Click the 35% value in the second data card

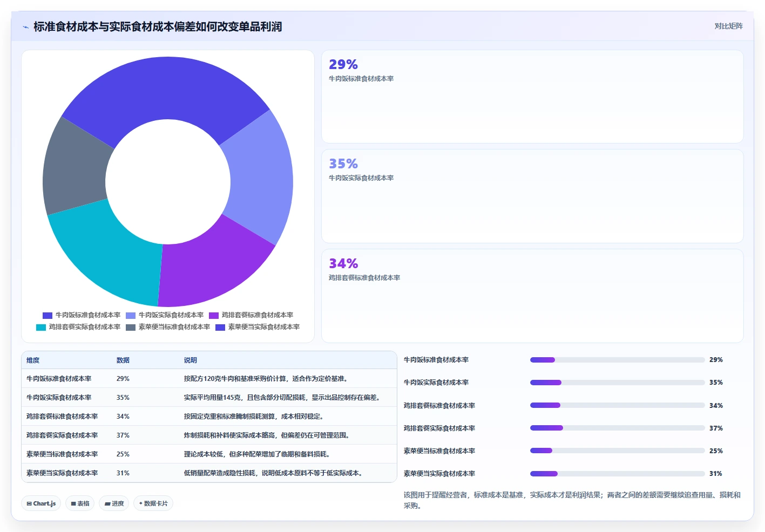343,164
